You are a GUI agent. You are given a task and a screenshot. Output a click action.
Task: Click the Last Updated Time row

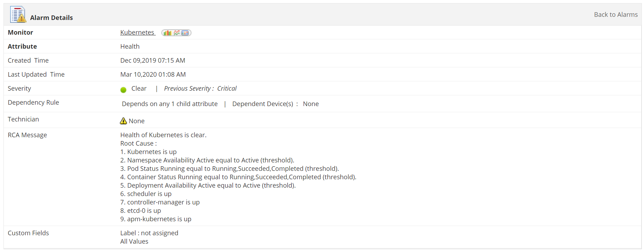point(153,74)
